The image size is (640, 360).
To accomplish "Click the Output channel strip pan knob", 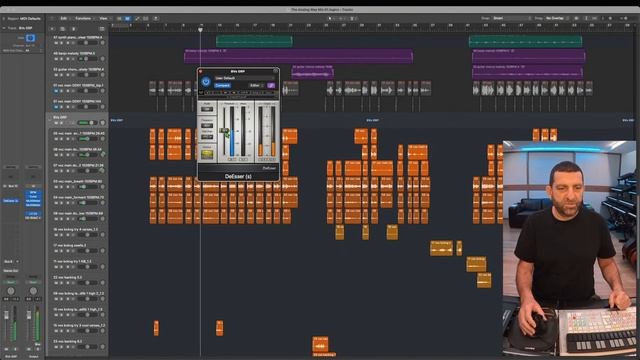I will (x=33, y=291).
